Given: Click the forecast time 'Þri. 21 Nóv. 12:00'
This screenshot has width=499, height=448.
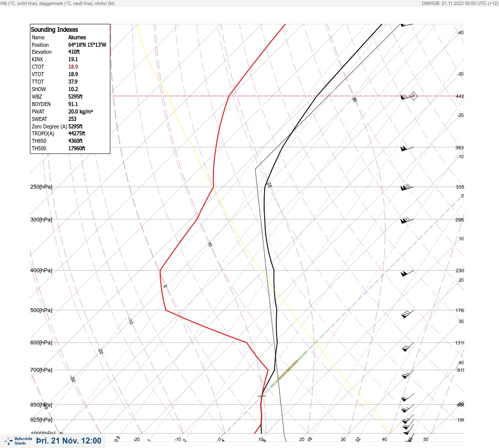Looking at the screenshot, I should coord(69,441).
